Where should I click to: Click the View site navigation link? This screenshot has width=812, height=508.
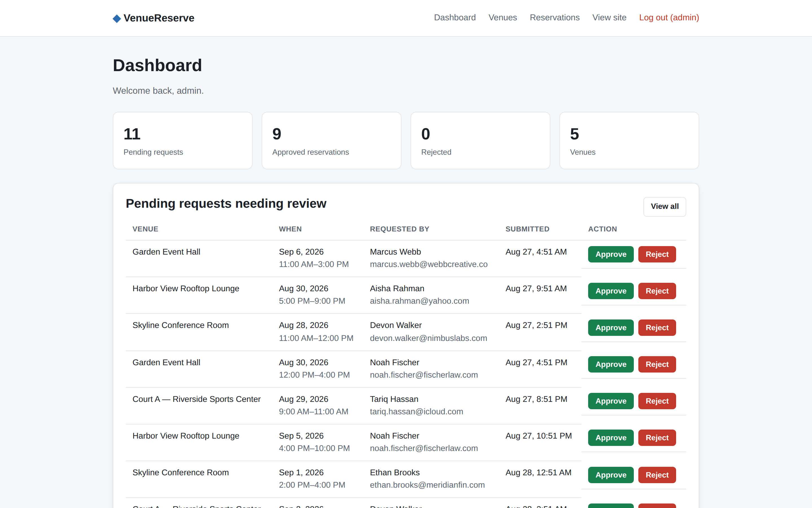point(609,17)
